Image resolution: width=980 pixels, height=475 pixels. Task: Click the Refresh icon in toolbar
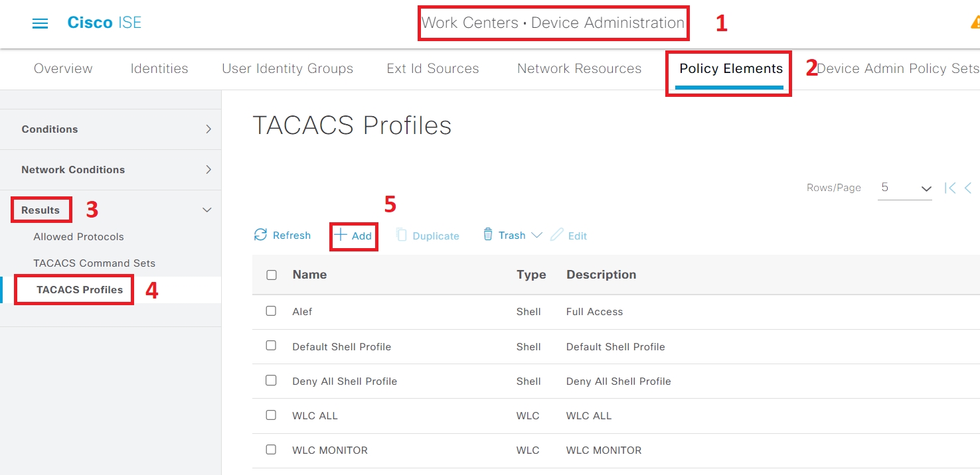point(260,235)
